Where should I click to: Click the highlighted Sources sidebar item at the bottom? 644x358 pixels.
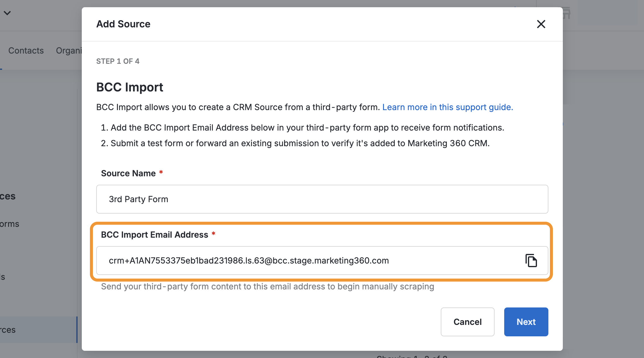[8, 330]
